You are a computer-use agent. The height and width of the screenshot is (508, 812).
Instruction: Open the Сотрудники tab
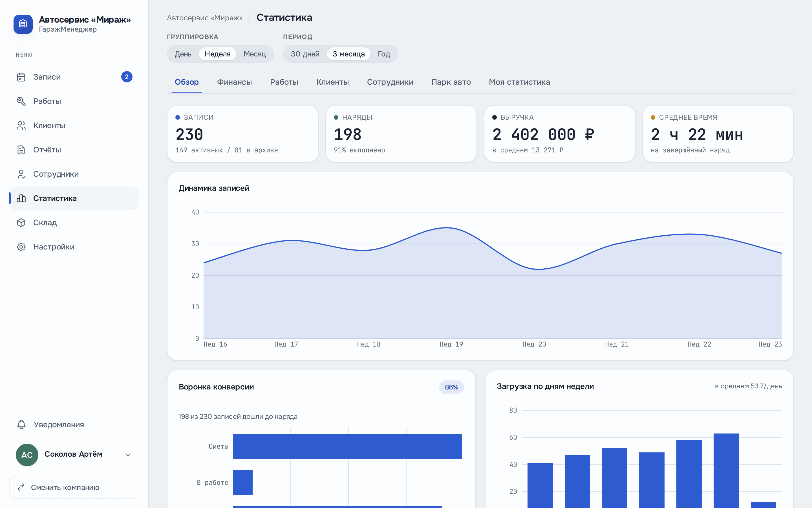click(390, 82)
